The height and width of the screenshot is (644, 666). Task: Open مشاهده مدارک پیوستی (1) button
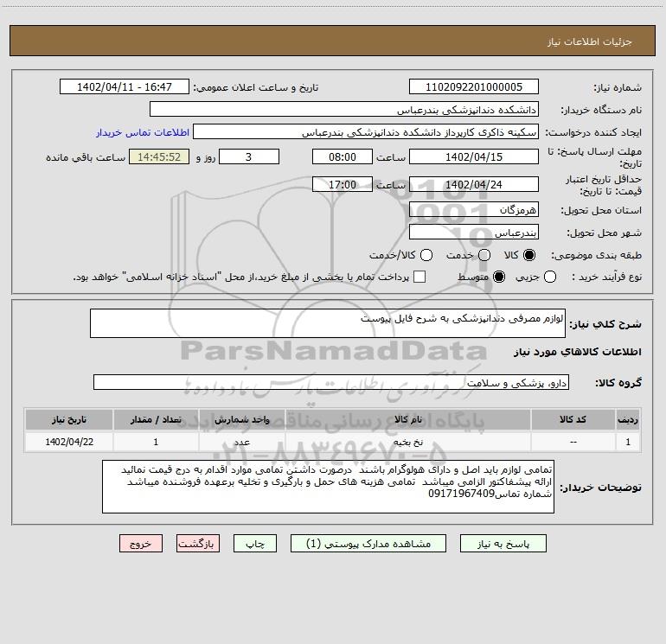(368, 544)
